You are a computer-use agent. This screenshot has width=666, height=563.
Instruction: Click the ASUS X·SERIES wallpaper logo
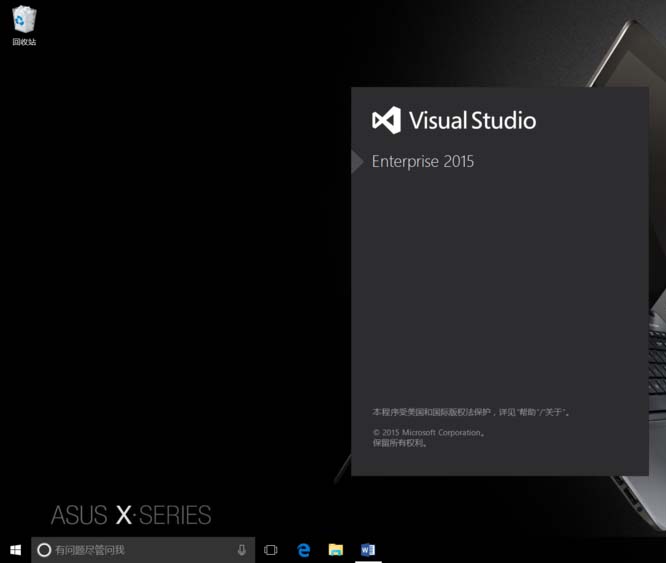tap(131, 516)
